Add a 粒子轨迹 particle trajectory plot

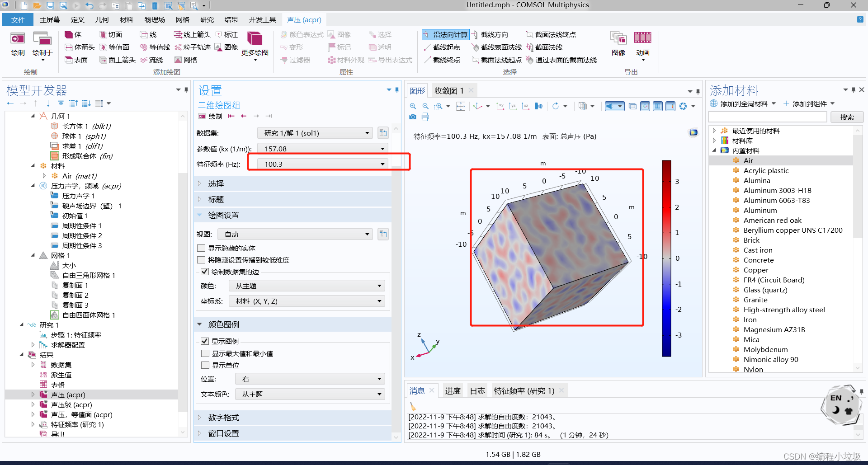pyautogui.click(x=193, y=47)
